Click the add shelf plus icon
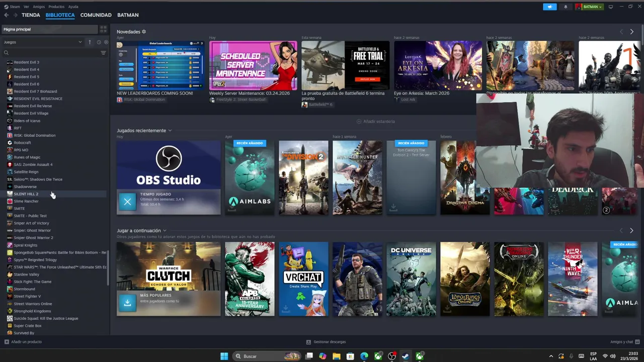Screen dimensions: 644x362 359,121
